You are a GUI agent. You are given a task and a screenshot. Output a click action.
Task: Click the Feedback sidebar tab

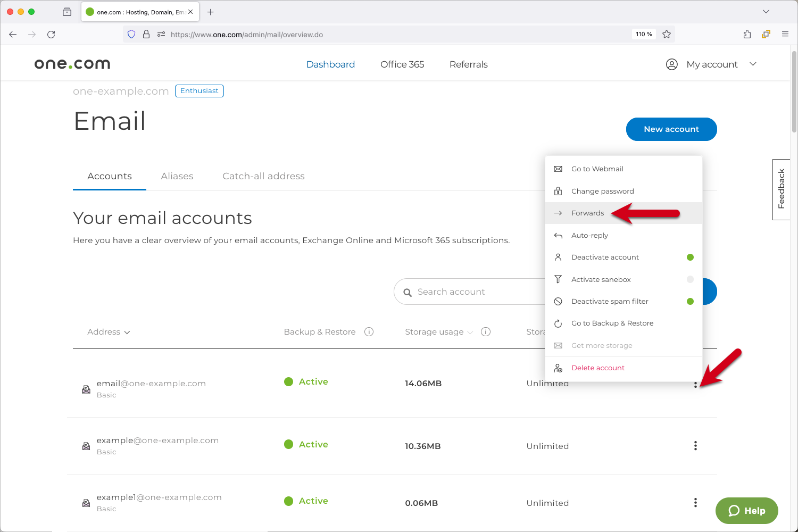781,189
